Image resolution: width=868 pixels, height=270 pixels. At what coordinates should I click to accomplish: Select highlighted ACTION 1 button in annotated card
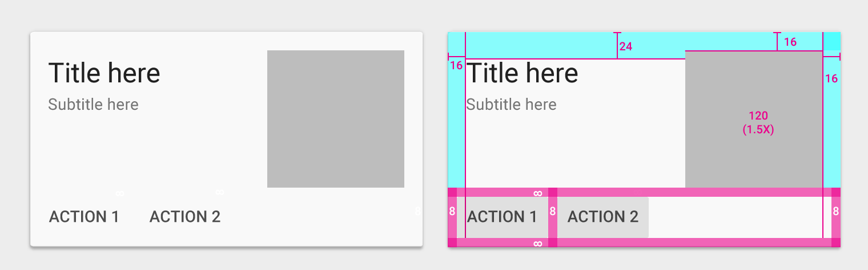click(503, 217)
